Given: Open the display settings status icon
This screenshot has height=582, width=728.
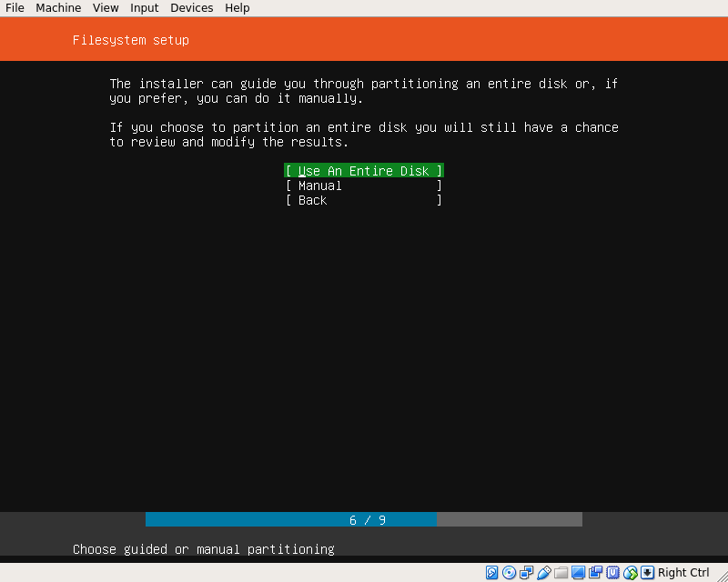Looking at the screenshot, I should click(x=579, y=573).
